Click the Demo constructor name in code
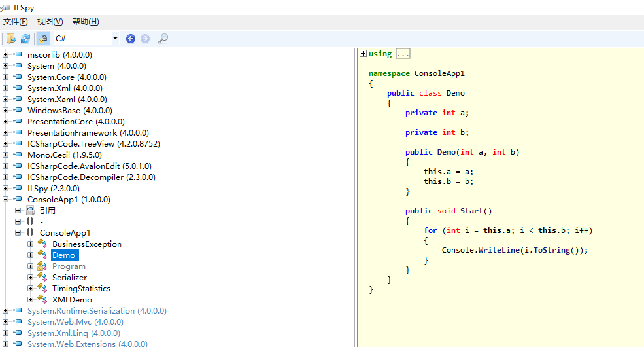The height and width of the screenshot is (347, 644). tap(446, 152)
